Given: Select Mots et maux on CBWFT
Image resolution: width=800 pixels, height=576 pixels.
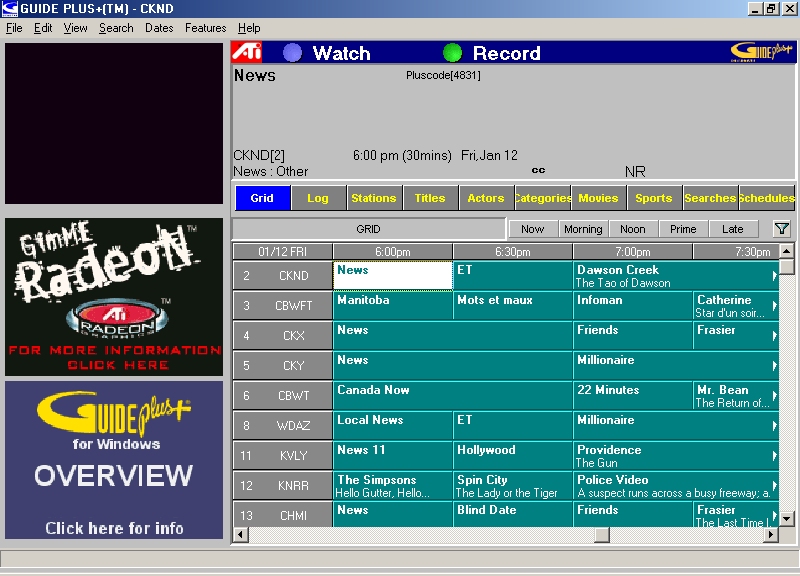Looking at the screenshot, I should click(x=513, y=306).
